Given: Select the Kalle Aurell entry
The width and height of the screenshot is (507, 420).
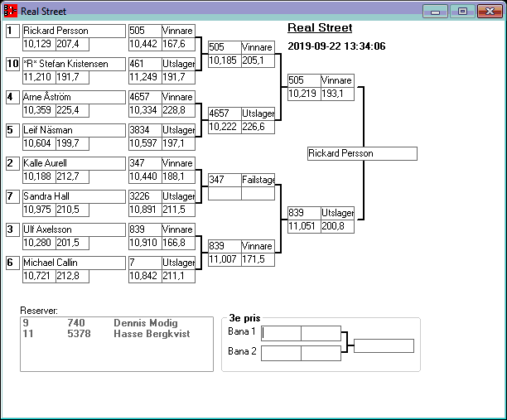Looking at the screenshot, I should pos(72,163).
